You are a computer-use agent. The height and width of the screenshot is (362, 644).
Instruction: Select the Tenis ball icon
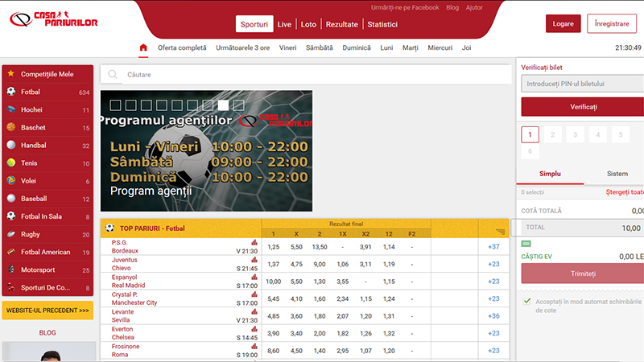(x=11, y=162)
